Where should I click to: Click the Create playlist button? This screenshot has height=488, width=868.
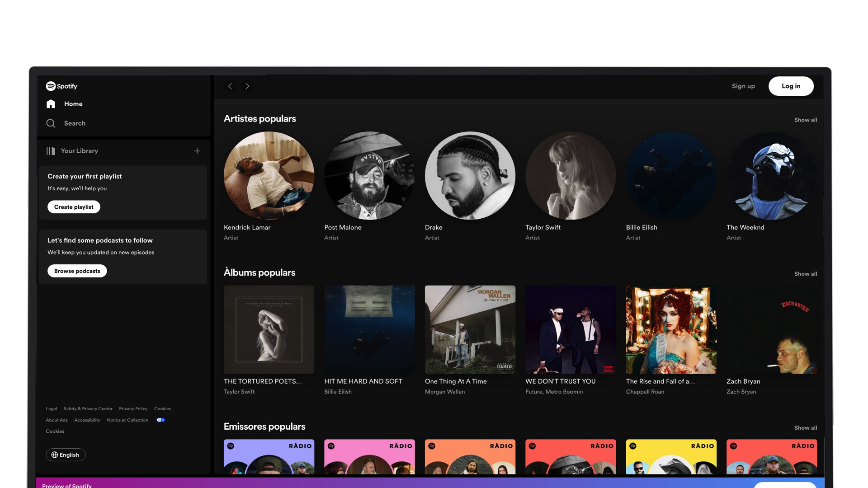click(x=74, y=207)
